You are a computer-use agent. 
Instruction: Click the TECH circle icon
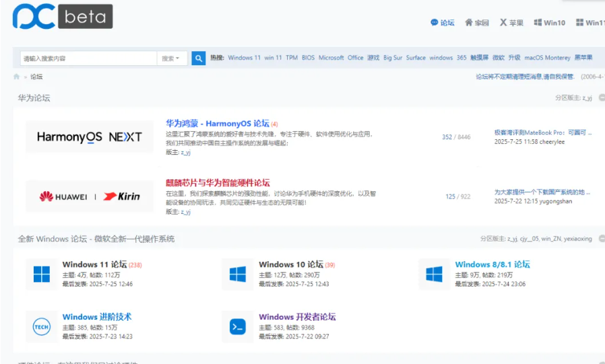point(42,326)
